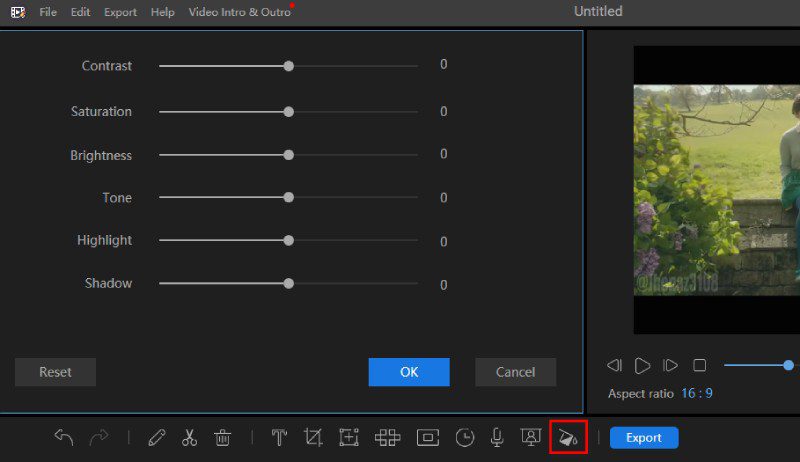
Task: Open the clock duration icon
Action: pos(465,438)
